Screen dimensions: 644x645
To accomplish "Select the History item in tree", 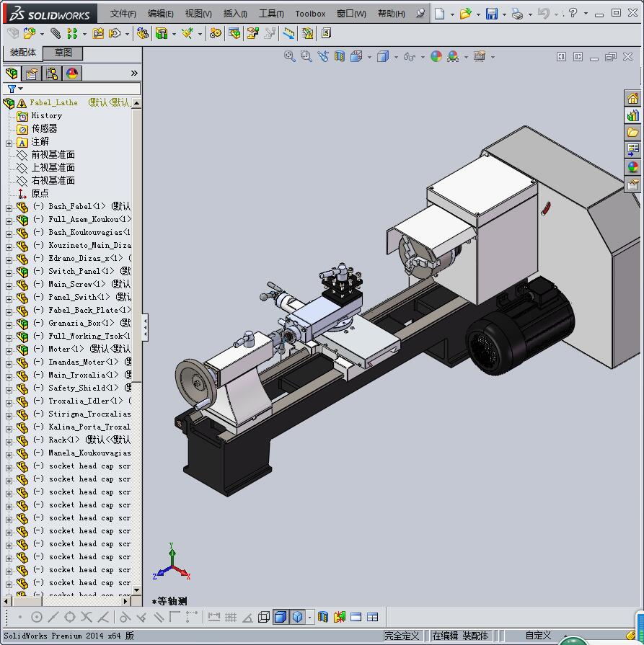I will pyautogui.click(x=47, y=115).
